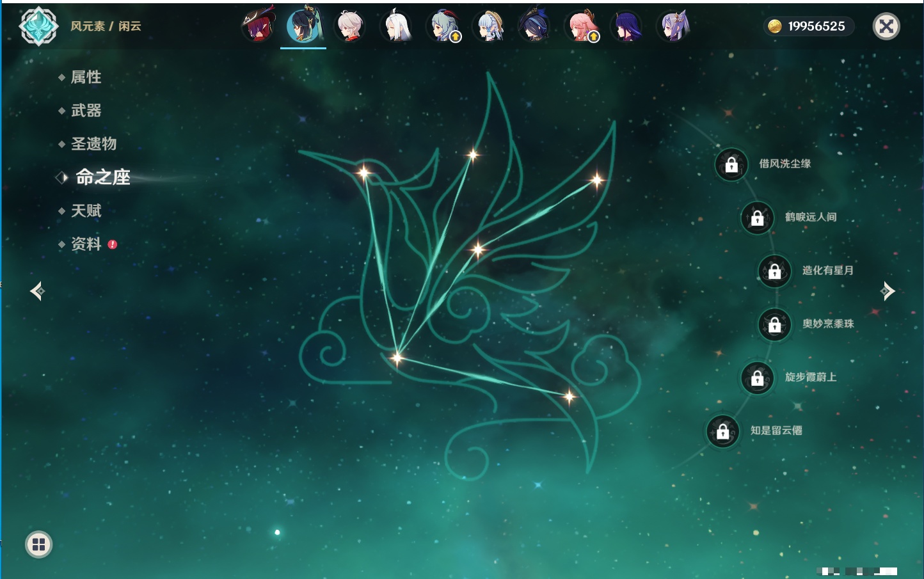This screenshot has width=924, height=579.
Task: Go to next character with right arrow
Action: coord(888,291)
